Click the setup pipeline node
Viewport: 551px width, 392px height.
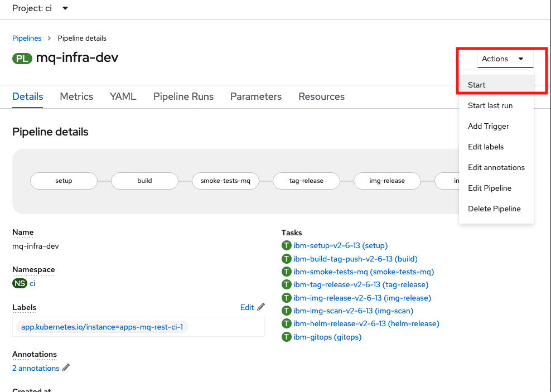click(x=64, y=181)
